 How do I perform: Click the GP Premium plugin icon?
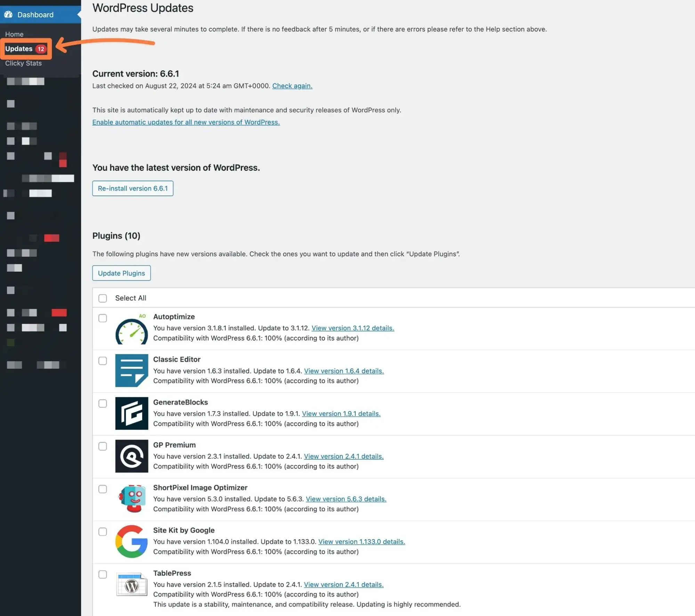131,455
